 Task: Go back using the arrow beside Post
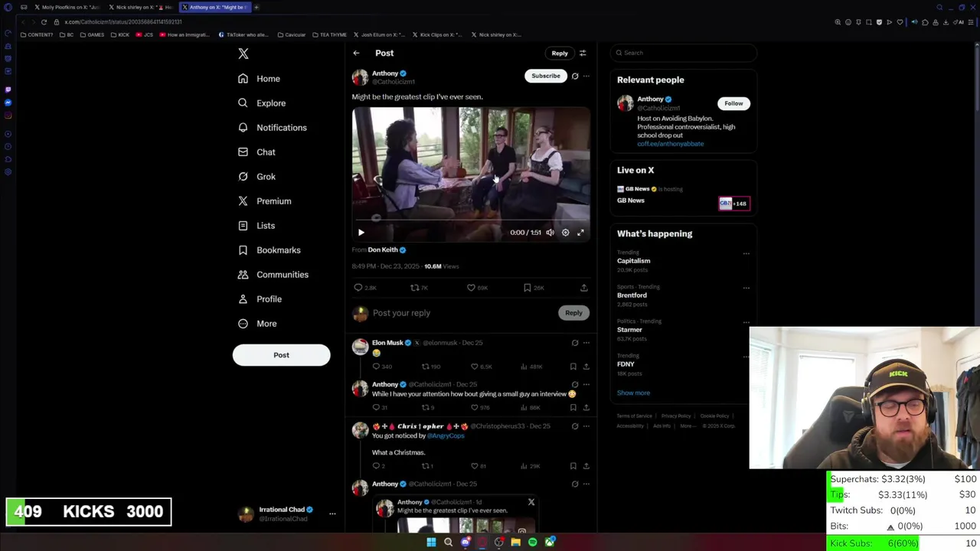pyautogui.click(x=356, y=53)
